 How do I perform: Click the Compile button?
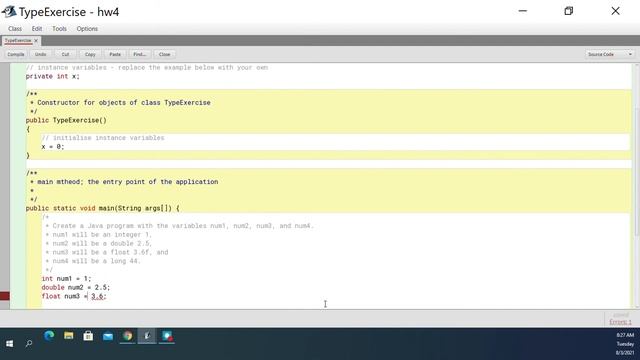point(16,54)
